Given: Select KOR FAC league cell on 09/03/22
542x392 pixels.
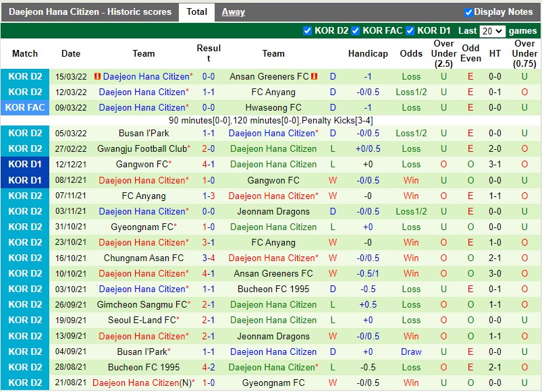Looking at the screenshot, I should coord(25,108).
